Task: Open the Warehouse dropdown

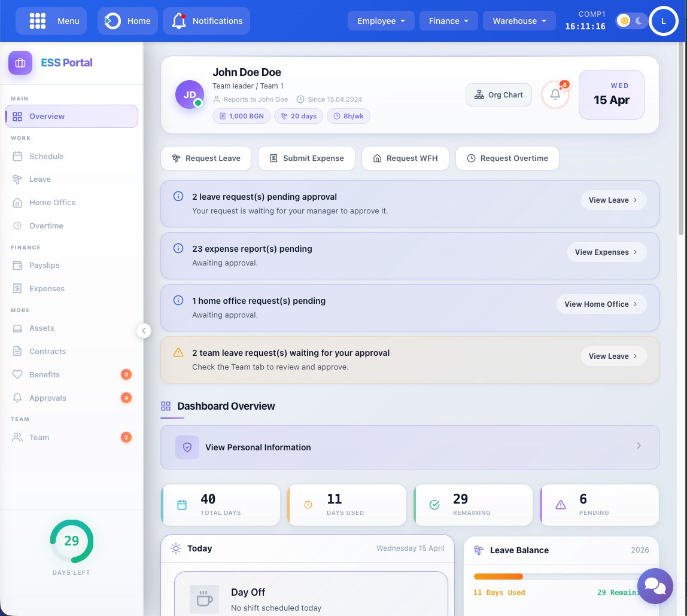Action: [x=518, y=20]
